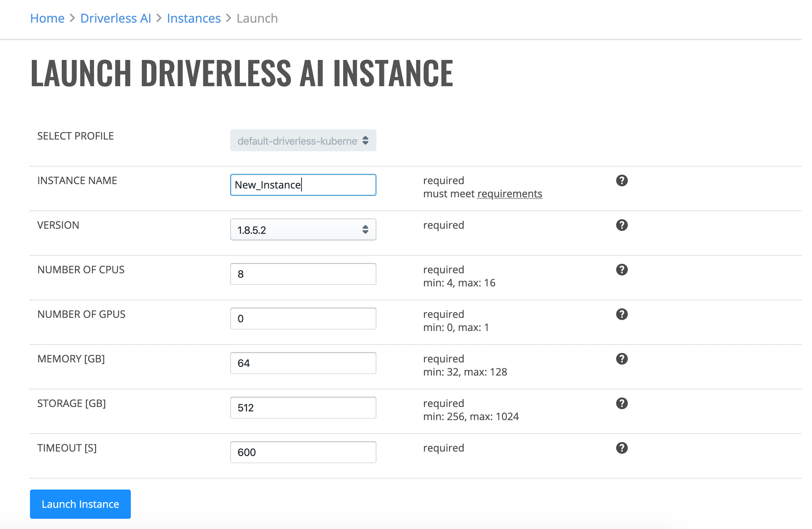The height and width of the screenshot is (529, 812).
Task: Click the TIMEOUT [S] label
Action: click(67, 448)
